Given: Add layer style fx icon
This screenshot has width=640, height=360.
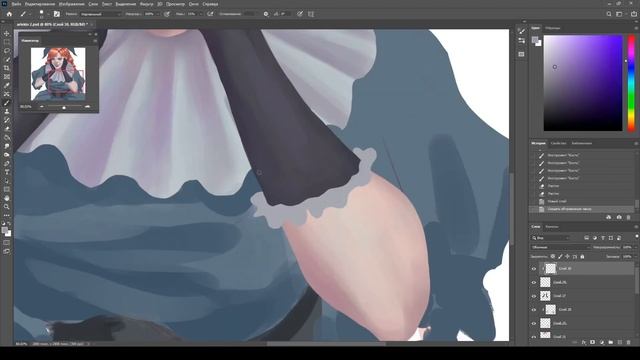Looking at the screenshot, I should pyautogui.click(x=584, y=342).
